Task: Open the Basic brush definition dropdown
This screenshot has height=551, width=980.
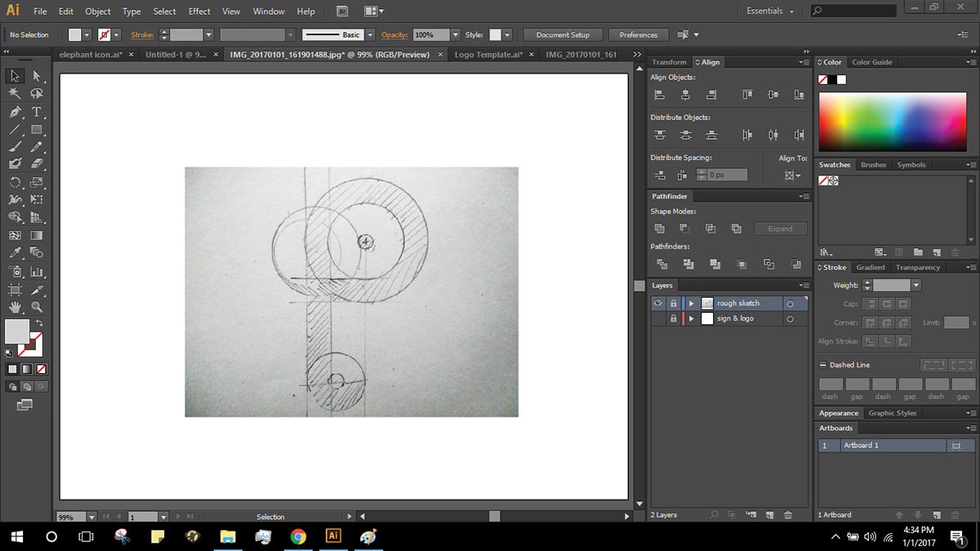Action: (x=370, y=35)
